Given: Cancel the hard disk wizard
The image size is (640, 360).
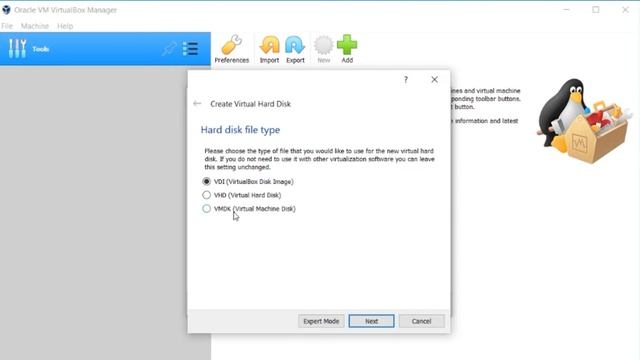Looking at the screenshot, I should point(421,321).
